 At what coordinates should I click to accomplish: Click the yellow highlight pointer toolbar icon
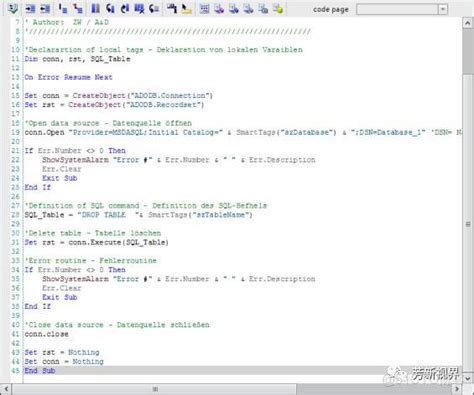[x=187, y=8]
